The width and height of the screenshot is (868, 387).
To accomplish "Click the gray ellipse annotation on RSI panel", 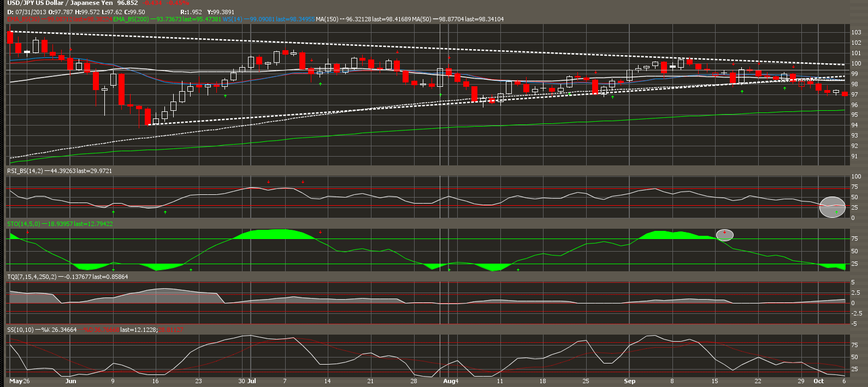I will click(x=832, y=207).
